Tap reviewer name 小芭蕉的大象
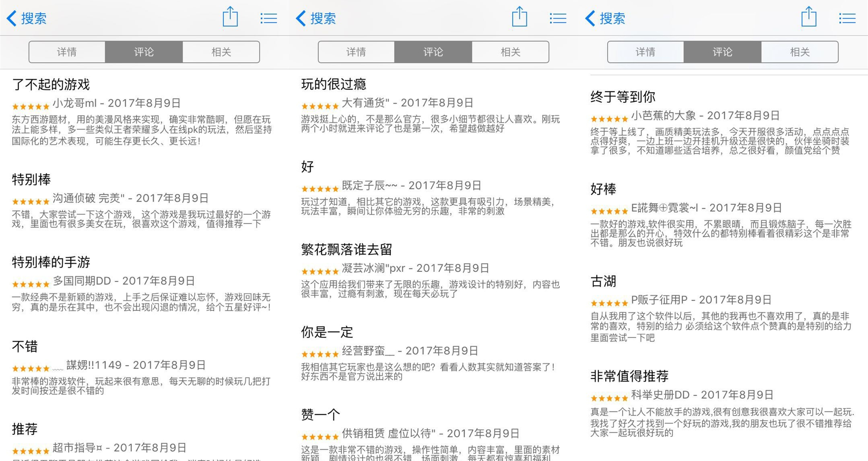 tap(663, 116)
